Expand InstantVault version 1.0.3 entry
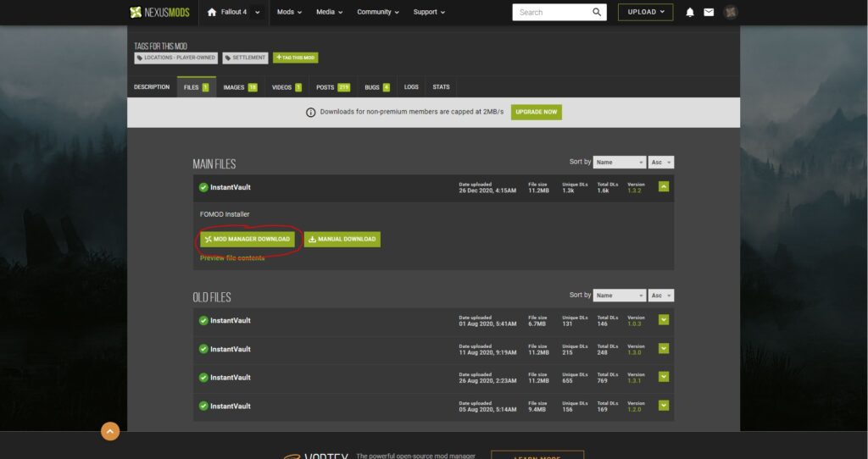The height and width of the screenshot is (459, 868). click(664, 320)
